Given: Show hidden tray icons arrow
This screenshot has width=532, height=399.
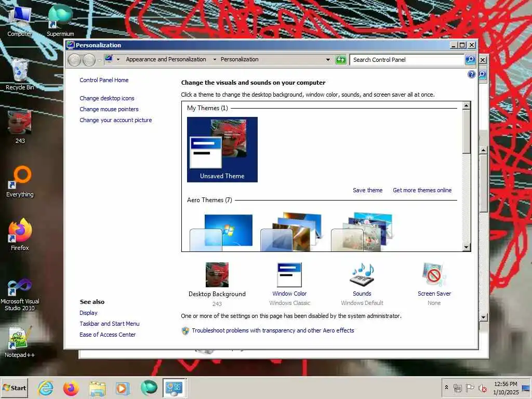Looking at the screenshot, I should [x=446, y=388].
